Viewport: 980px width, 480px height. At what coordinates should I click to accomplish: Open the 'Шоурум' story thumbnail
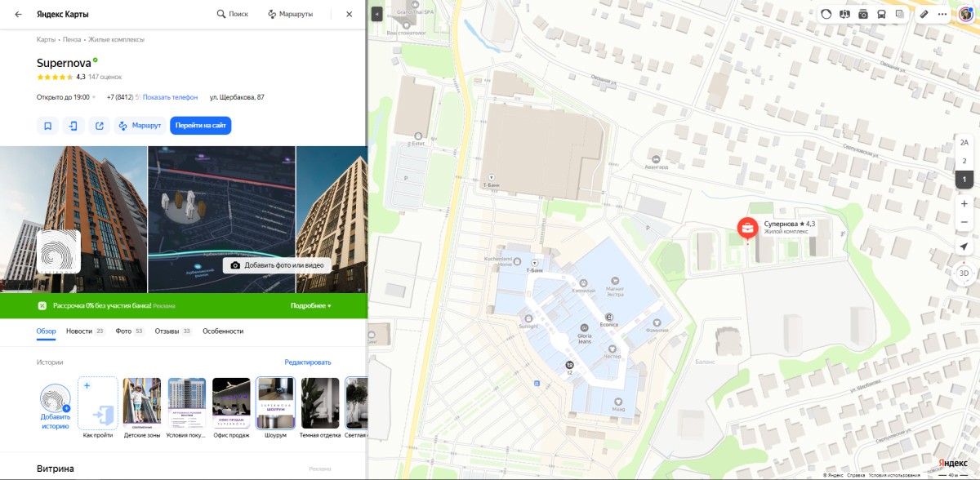point(275,402)
